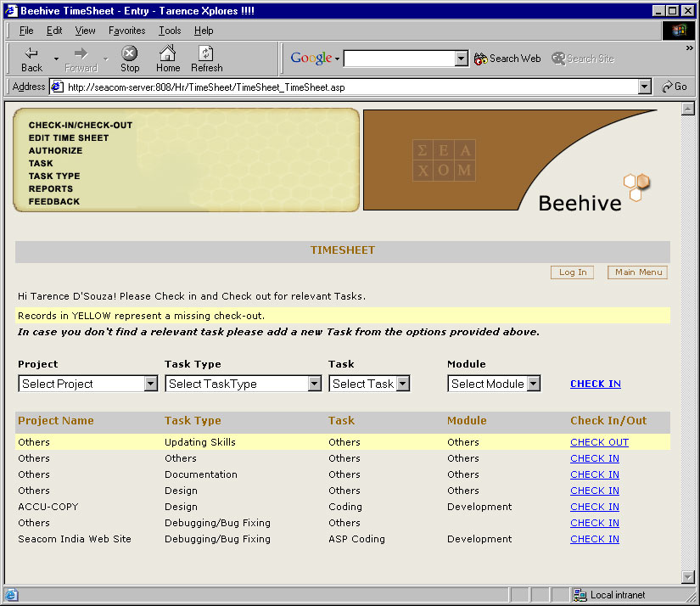This screenshot has width=700, height=606.
Task: Click the Main Menu button
Action: [638, 272]
